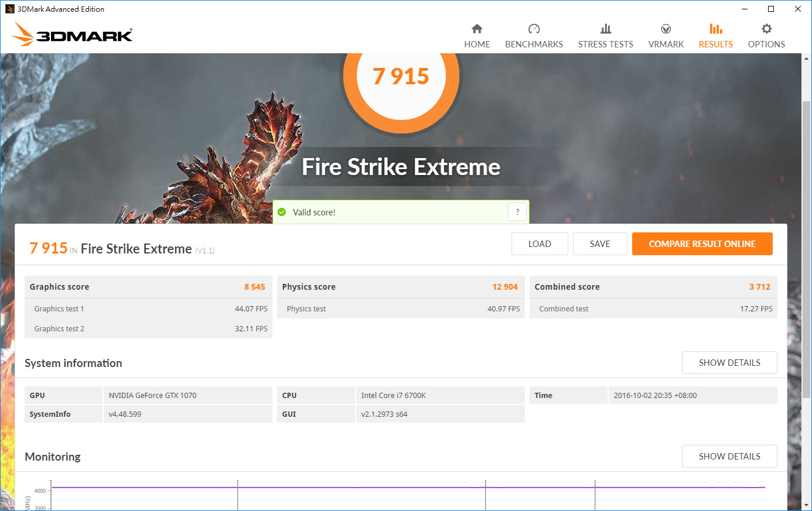Click the green valid score checkmark
Viewport: 812px width, 511px height.
pos(282,212)
